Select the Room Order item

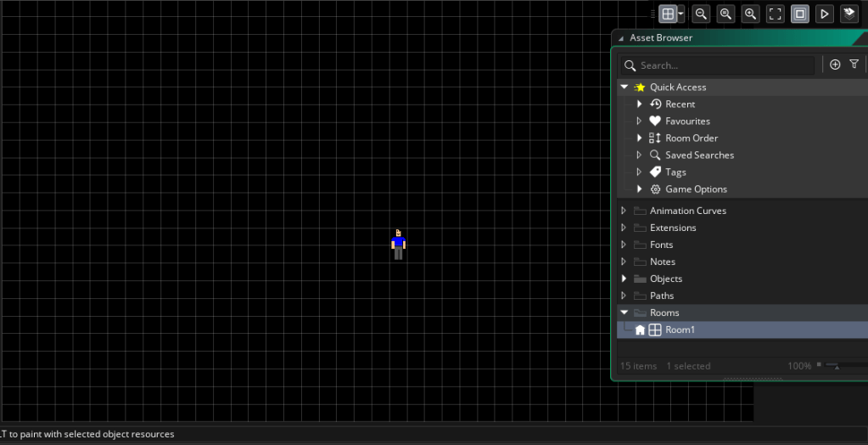[x=692, y=138]
